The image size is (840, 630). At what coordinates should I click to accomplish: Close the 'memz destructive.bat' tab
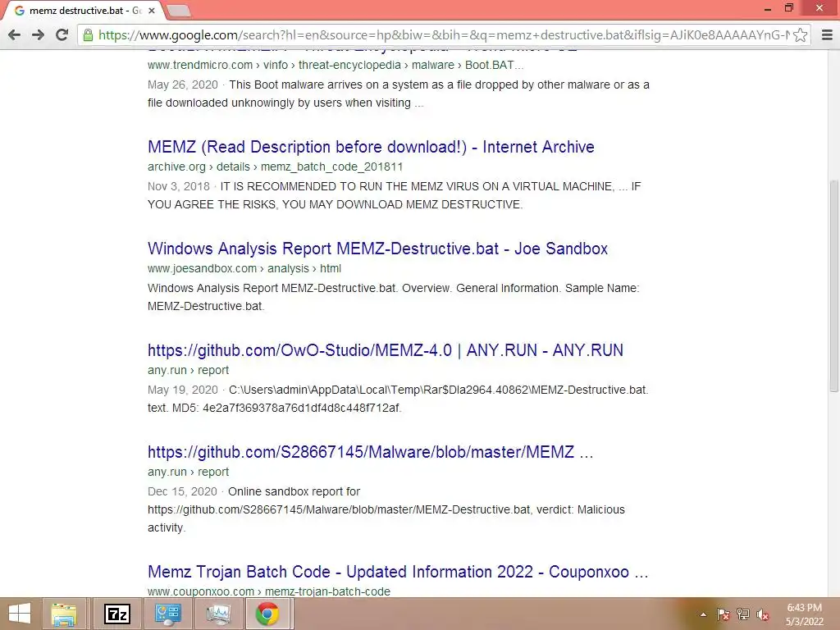[152, 10]
